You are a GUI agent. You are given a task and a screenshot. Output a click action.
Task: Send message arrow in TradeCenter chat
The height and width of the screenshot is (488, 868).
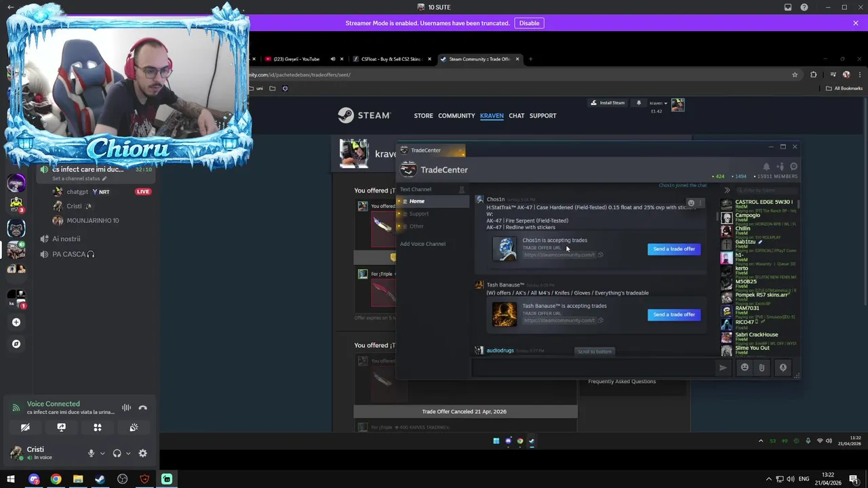point(723,367)
